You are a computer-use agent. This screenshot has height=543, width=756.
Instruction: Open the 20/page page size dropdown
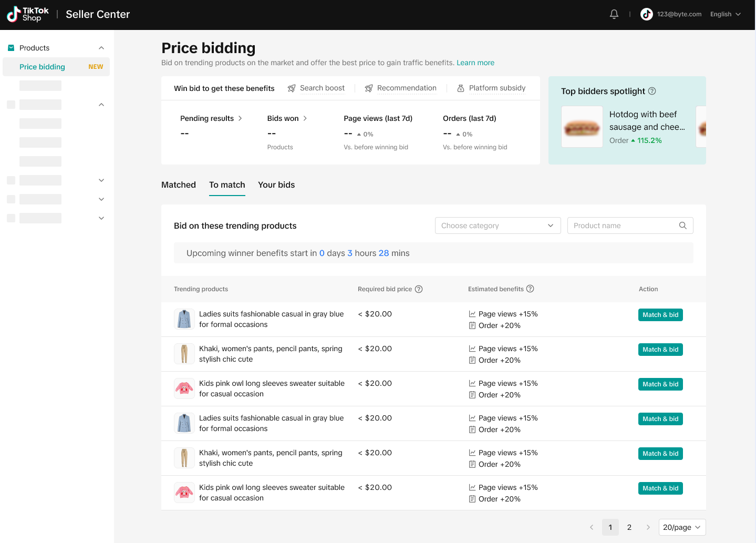681,527
